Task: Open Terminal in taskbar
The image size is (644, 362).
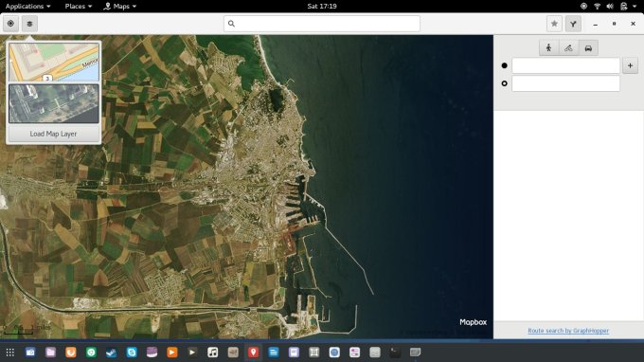Action: (395, 353)
